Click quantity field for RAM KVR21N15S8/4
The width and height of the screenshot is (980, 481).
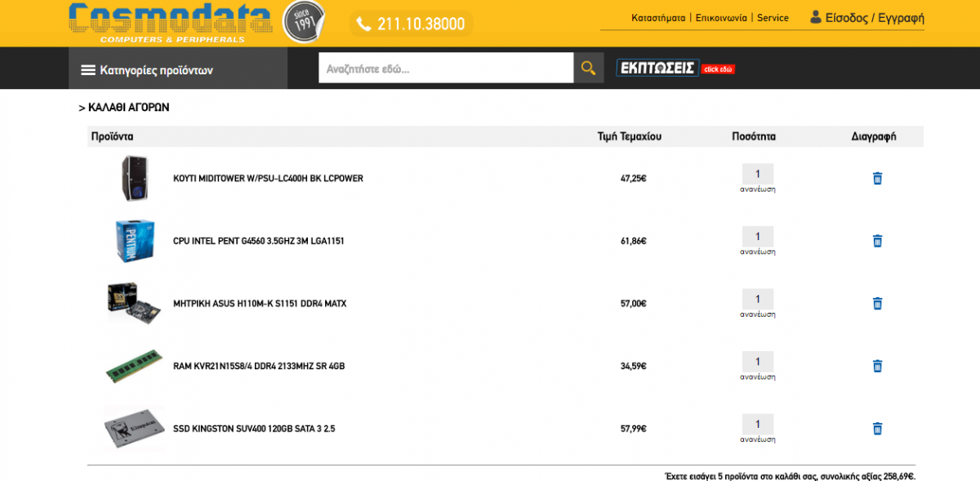point(758,362)
